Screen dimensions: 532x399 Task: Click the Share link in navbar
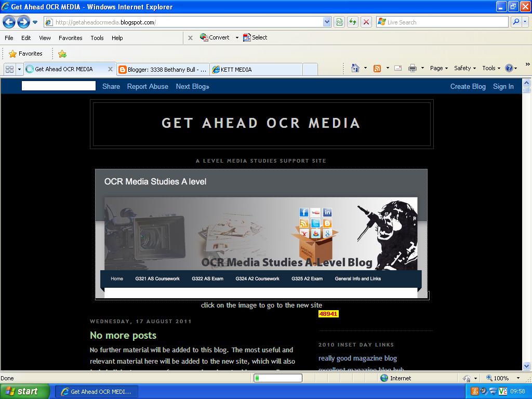pos(111,87)
